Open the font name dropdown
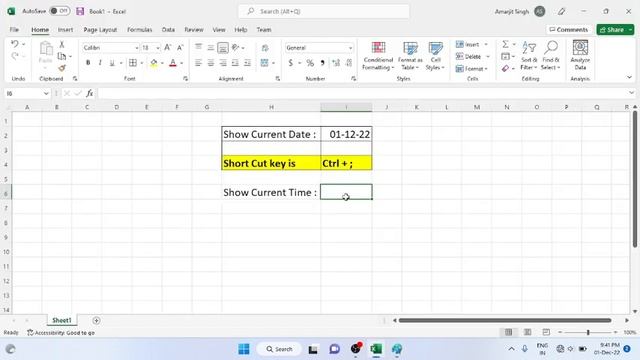The image size is (640, 360). tap(137, 48)
